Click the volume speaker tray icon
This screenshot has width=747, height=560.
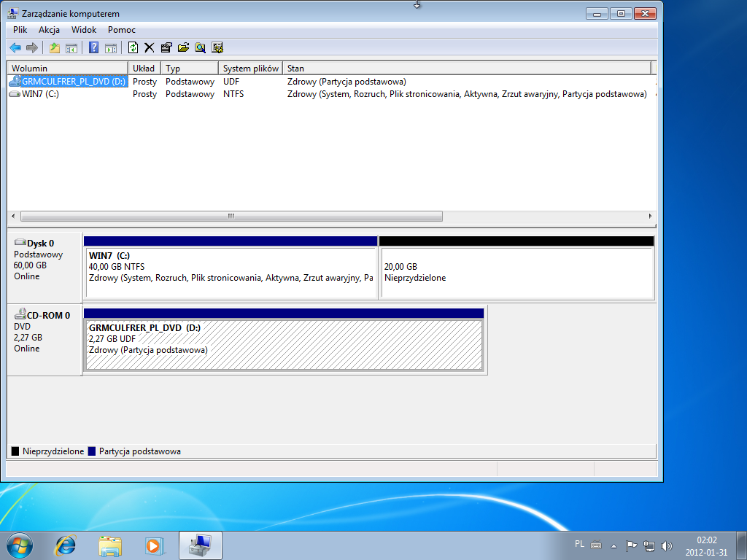[x=667, y=545]
